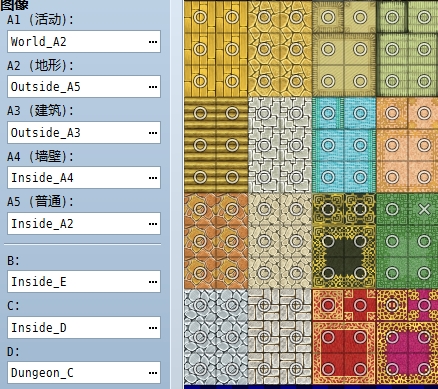Click the ellipsis button beside Outside_A5

(153, 87)
